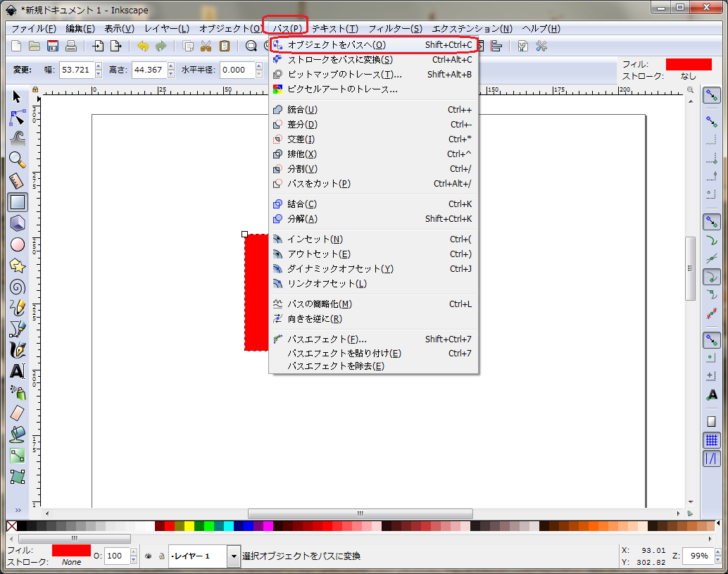Select the Spiral tool in the toolbox
This screenshot has height=574, width=728.
tap(18, 287)
